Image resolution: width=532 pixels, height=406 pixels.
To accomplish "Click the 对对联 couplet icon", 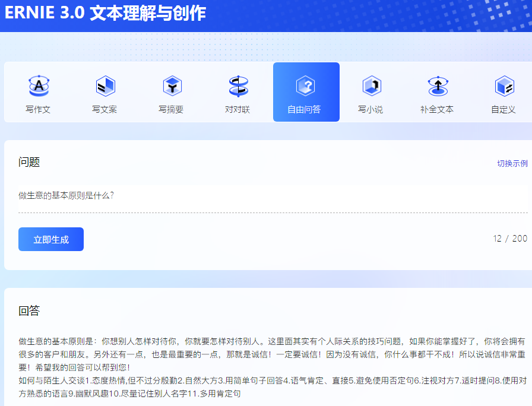I will [239, 86].
